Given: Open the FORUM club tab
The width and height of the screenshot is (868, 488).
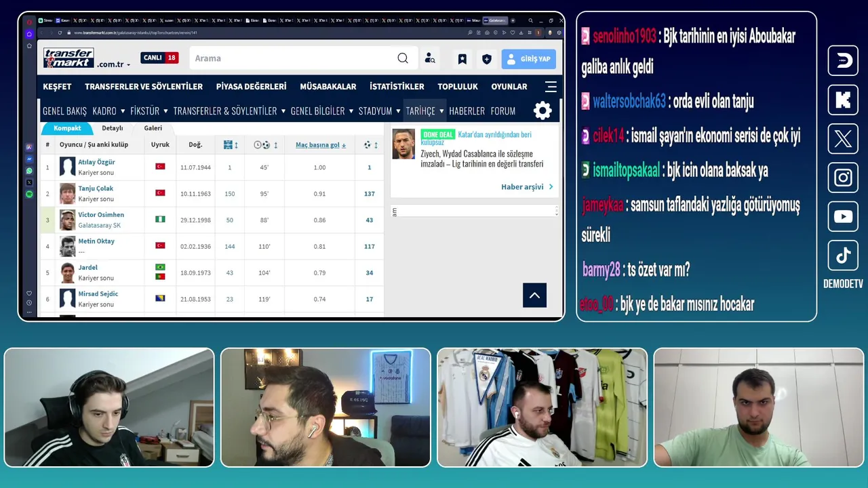Looking at the screenshot, I should coord(502,111).
